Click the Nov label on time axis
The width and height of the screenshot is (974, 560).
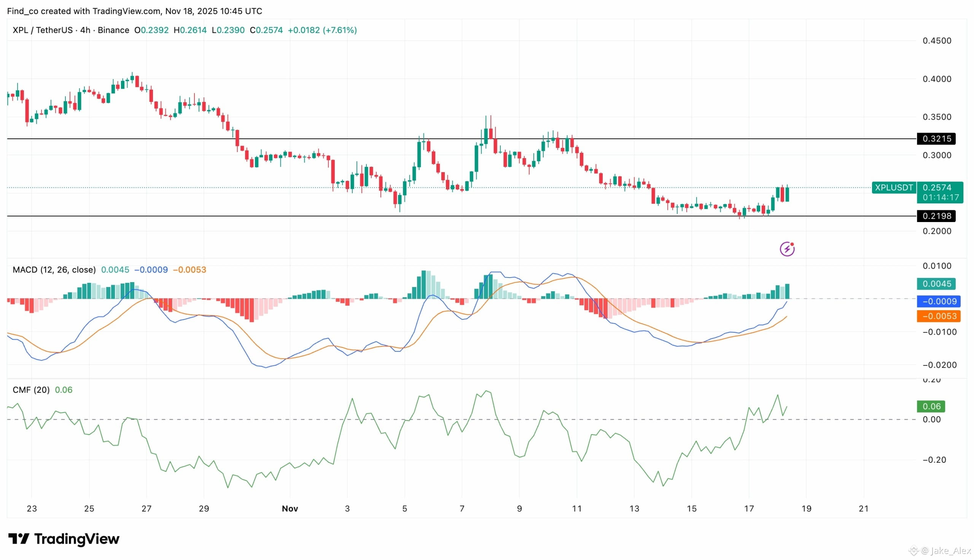click(290, 508)
